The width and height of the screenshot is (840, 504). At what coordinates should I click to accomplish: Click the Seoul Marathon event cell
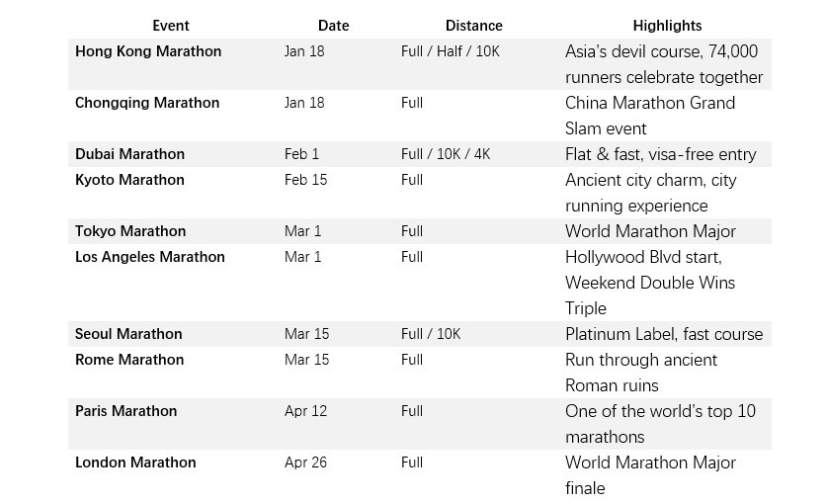tap(129, 334)
